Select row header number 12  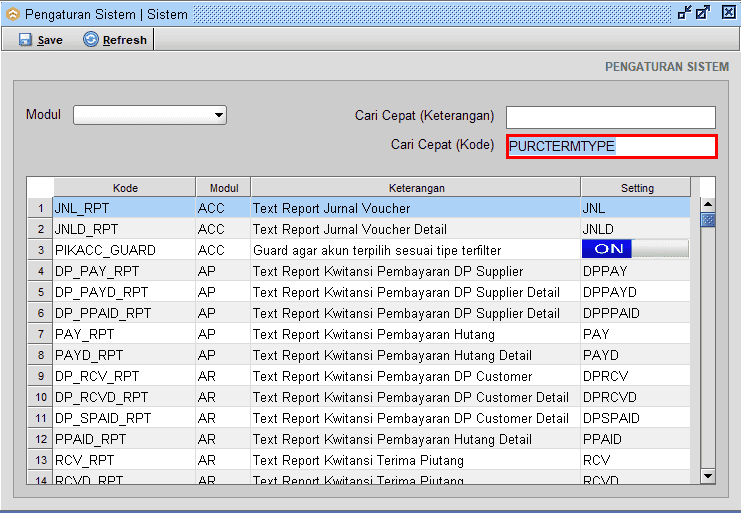(x=40, y=439)
